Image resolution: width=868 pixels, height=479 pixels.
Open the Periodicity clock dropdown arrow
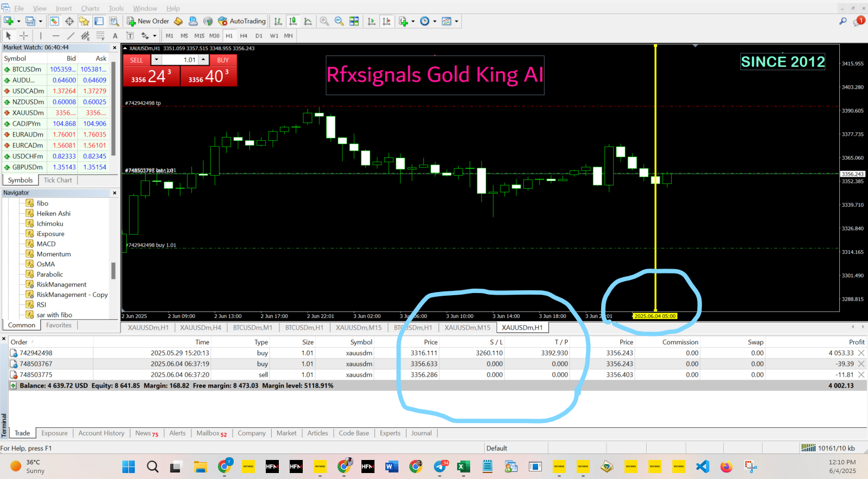pyautogui.click(x=435, y=21)
